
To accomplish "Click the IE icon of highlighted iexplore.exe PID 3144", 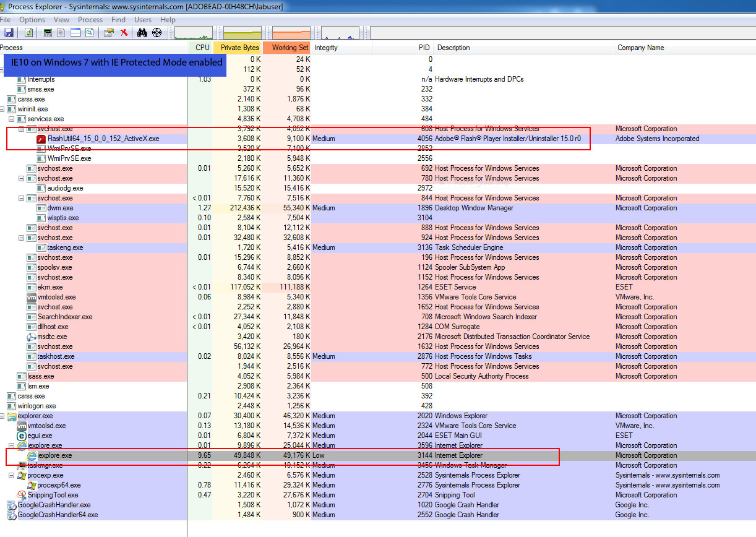I will (x=32, y=455).
